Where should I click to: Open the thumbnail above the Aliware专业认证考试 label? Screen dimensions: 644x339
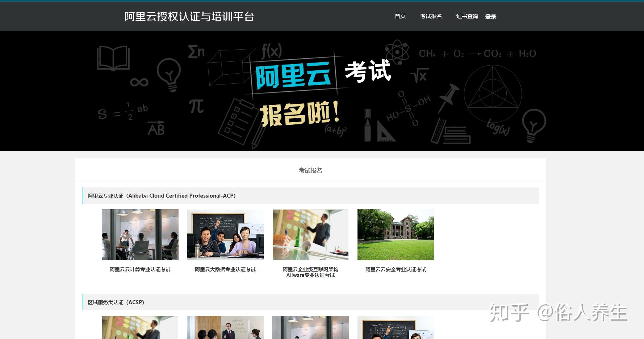click(x=310, y=235)
